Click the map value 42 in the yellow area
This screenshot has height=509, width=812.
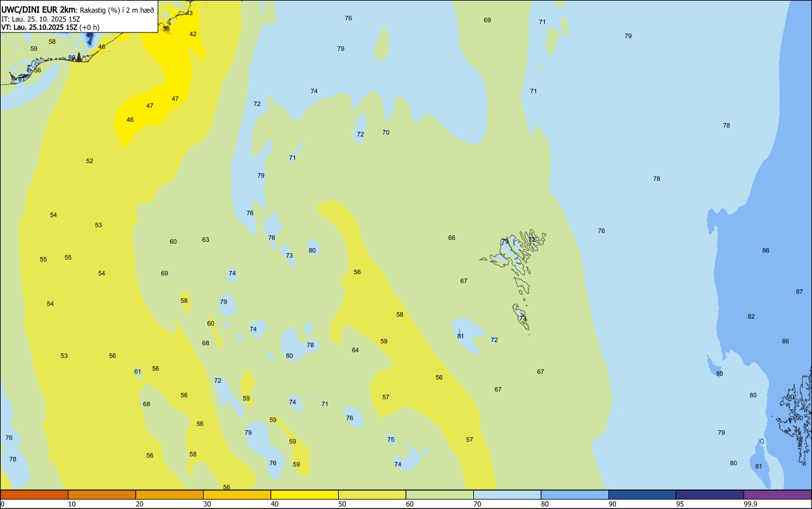[193, 34]
